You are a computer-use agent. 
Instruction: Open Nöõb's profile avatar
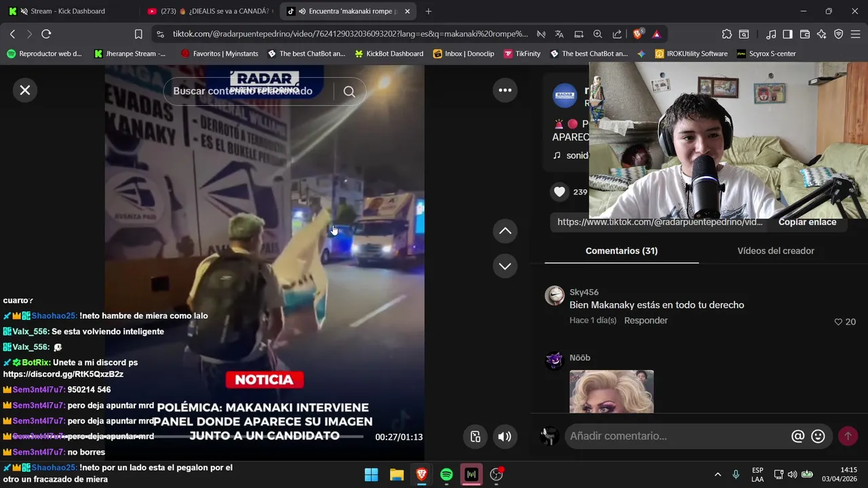(x=555, y=361)
